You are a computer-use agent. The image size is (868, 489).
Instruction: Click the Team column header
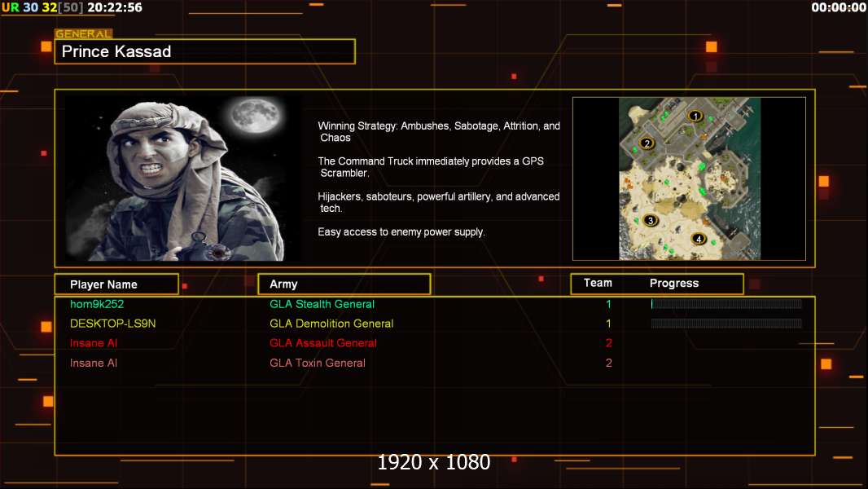(x=598, y=283)
